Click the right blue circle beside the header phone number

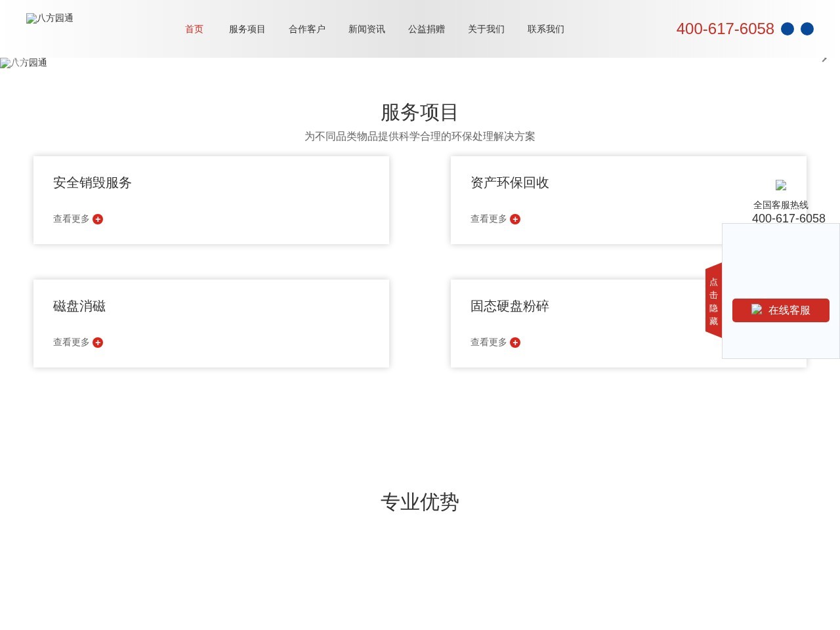[807, 29]
